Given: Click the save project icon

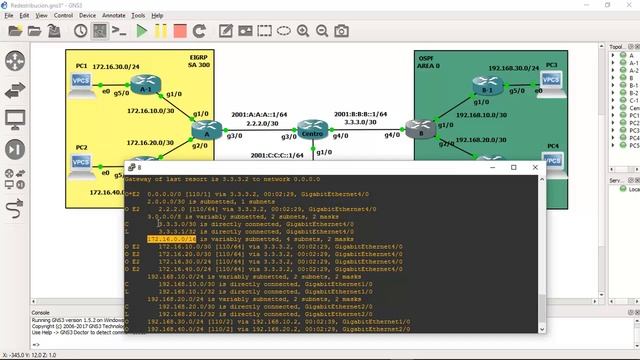Looking at the screenshot, I should 54,31.
